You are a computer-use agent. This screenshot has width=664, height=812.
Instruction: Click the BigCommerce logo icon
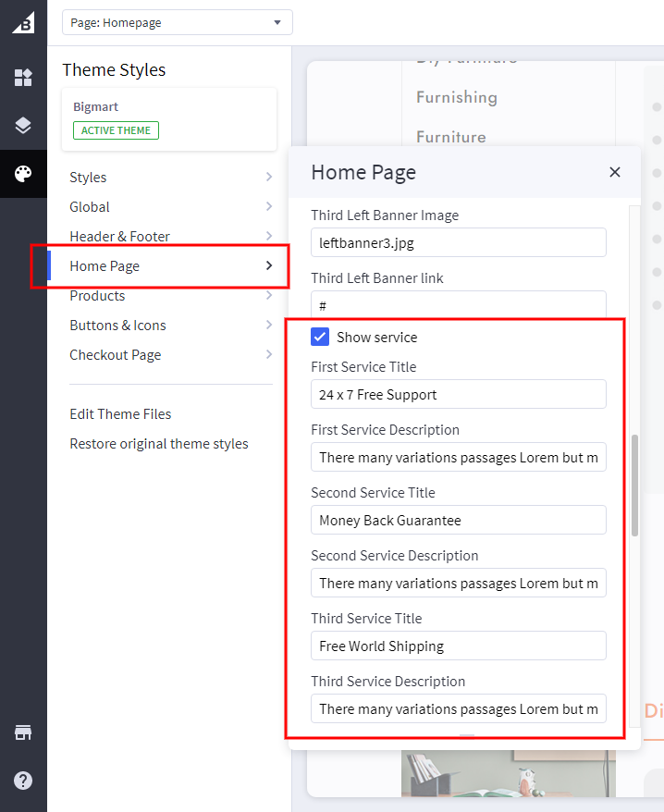coord(23,22)
